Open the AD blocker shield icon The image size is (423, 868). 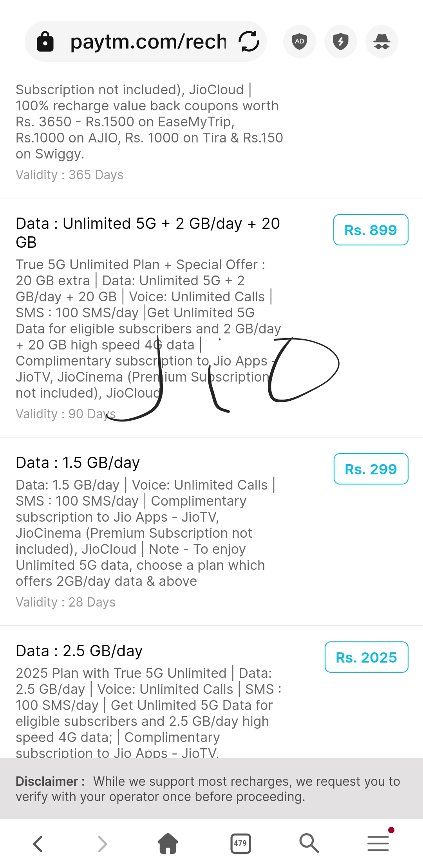pyautogui.click(x=300, y=41)
